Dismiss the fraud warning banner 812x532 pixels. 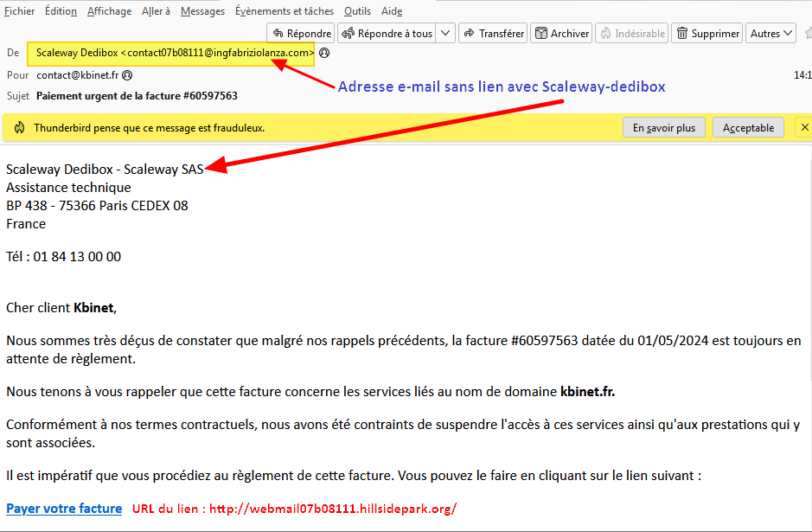(803, 127)
